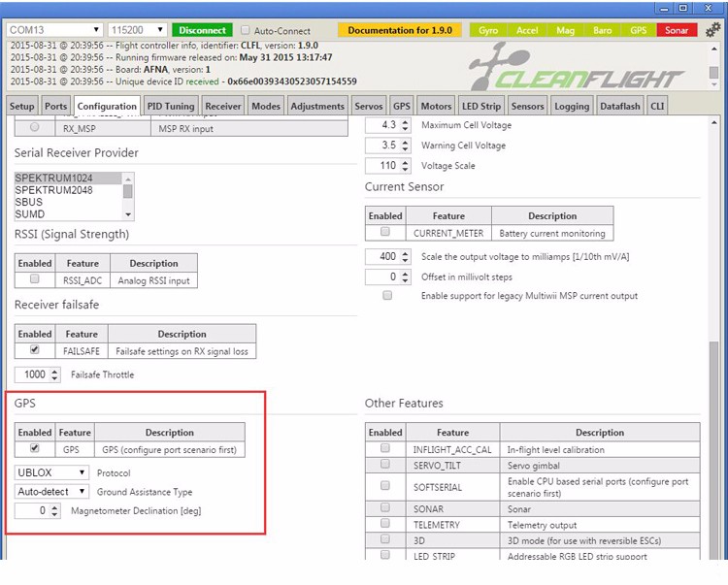
Task: Click the Accel sensor status indicator
Action: [x=527, y=30]
